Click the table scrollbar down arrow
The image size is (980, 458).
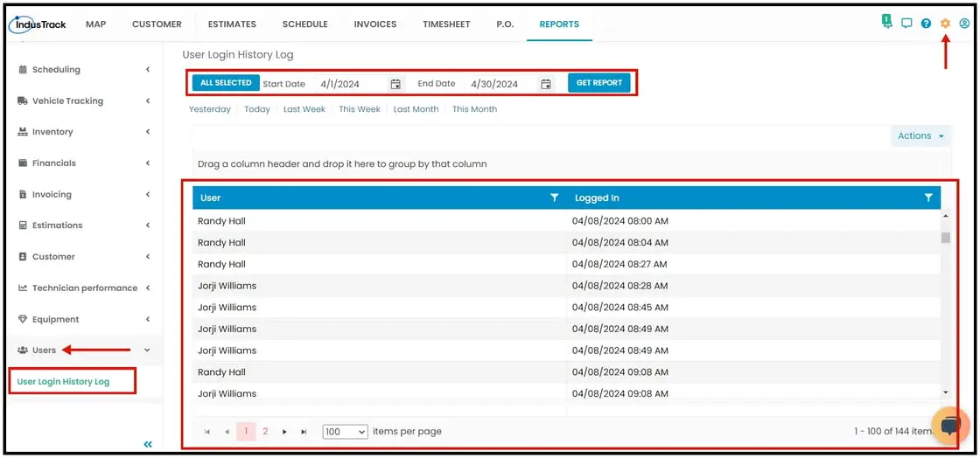pos(945,392)
